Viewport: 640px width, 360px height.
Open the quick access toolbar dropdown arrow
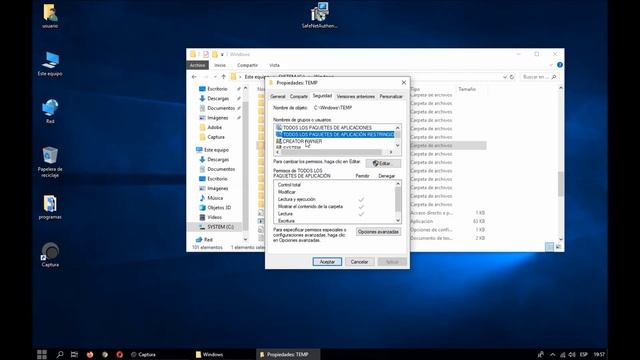pos(222,54)
